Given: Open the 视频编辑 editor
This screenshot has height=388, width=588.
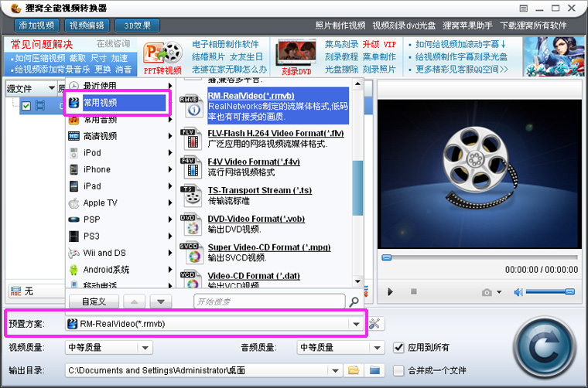Looking at the screenshot, I should pos(87,26).
